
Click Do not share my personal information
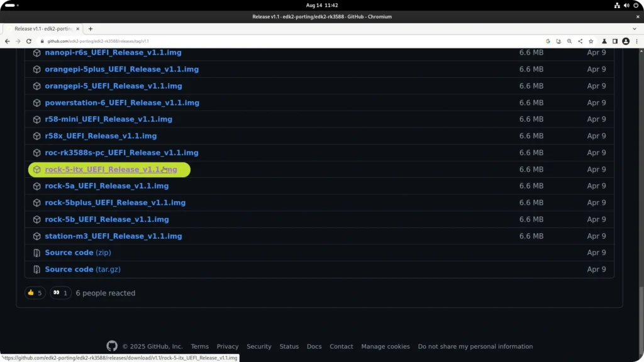pos(475,346)
